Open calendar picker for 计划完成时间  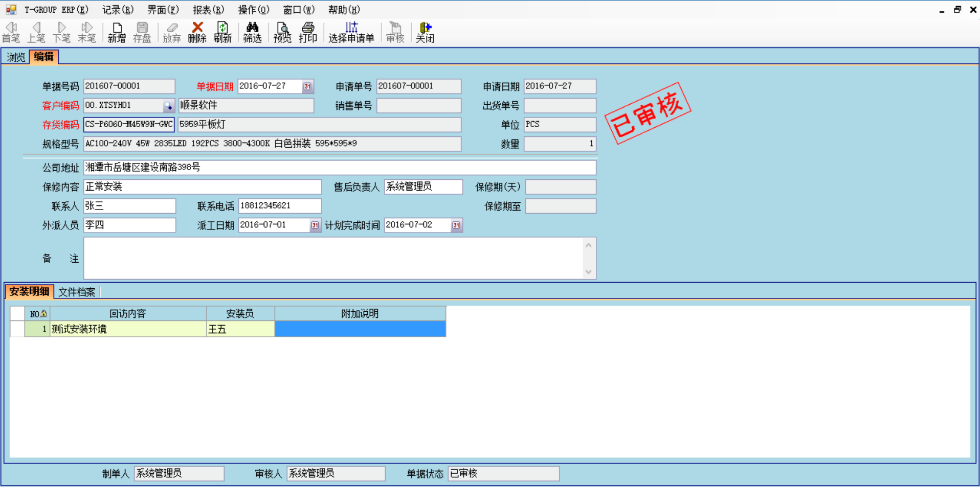pos(456,225)
